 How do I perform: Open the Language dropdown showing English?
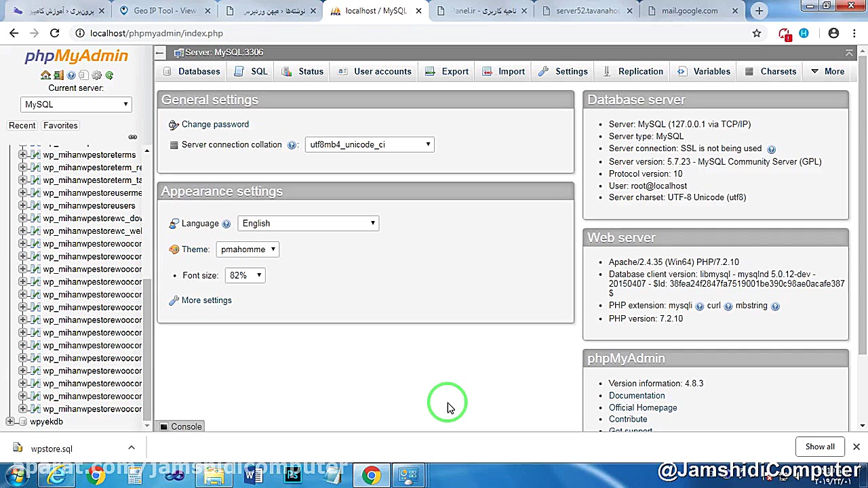tap(308, 223)
